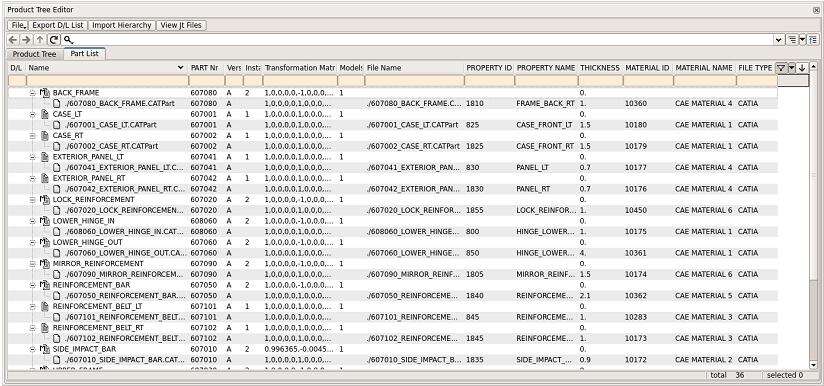824x386 pixels.
Task: Click the FILE TYPE column header
Action: click(x=755, y=68)
